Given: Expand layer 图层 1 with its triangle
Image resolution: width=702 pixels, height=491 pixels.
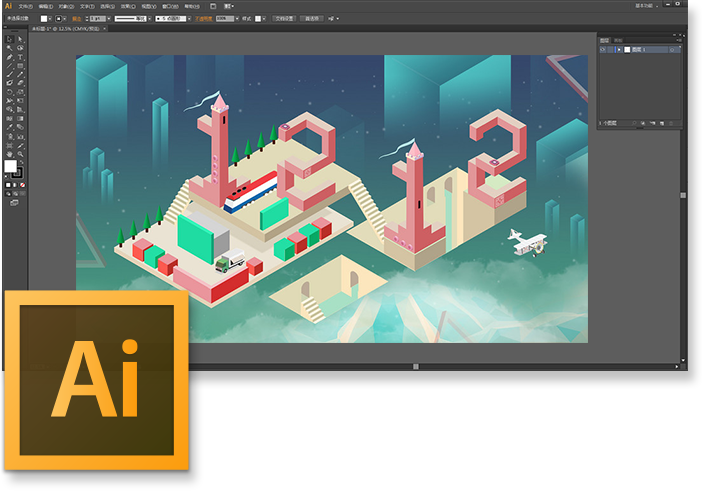Looking at the screenshot, I should coord(619,50).
